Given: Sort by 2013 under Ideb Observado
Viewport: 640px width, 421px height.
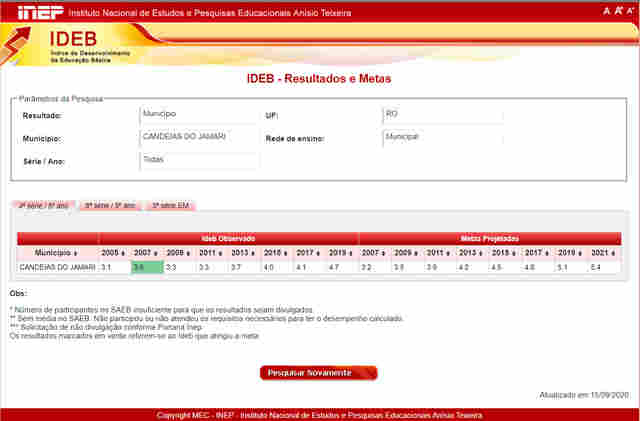Looking at the screenshot, I should coord(243,254).
